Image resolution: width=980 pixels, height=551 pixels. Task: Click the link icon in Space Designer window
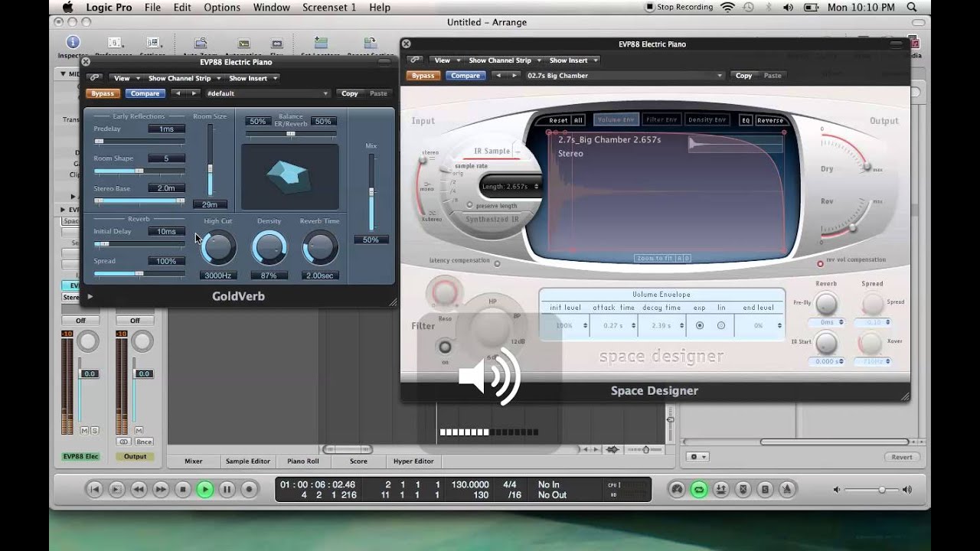(x=415, y=60)
